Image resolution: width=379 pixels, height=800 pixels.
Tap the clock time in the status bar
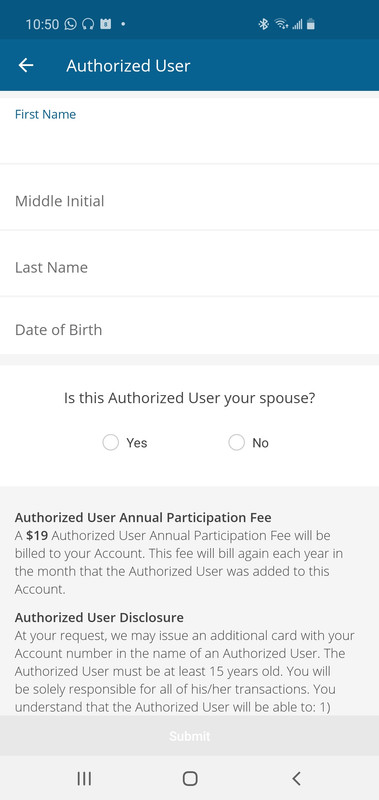[x=42, y=24]
